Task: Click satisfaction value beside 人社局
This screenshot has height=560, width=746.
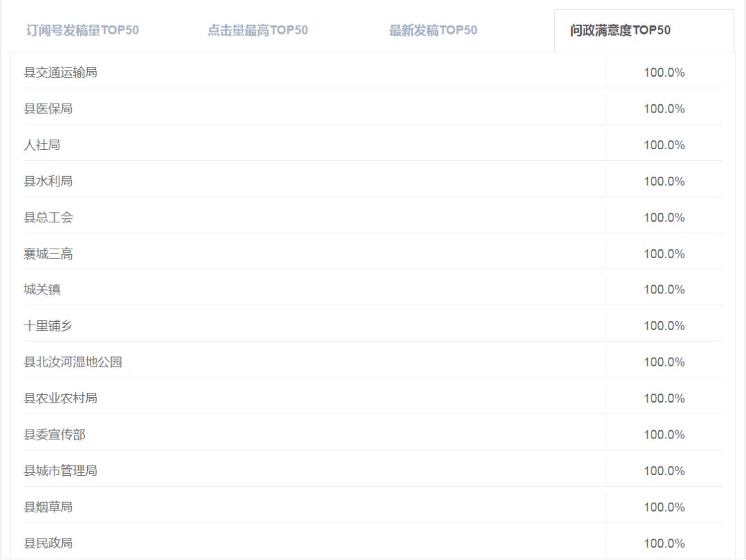Action: tap(664, 145)
